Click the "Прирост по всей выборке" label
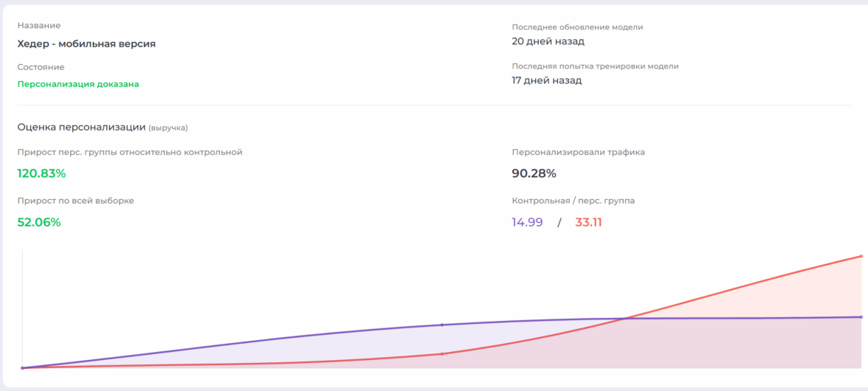868x391 pixels. click(75, 200)
